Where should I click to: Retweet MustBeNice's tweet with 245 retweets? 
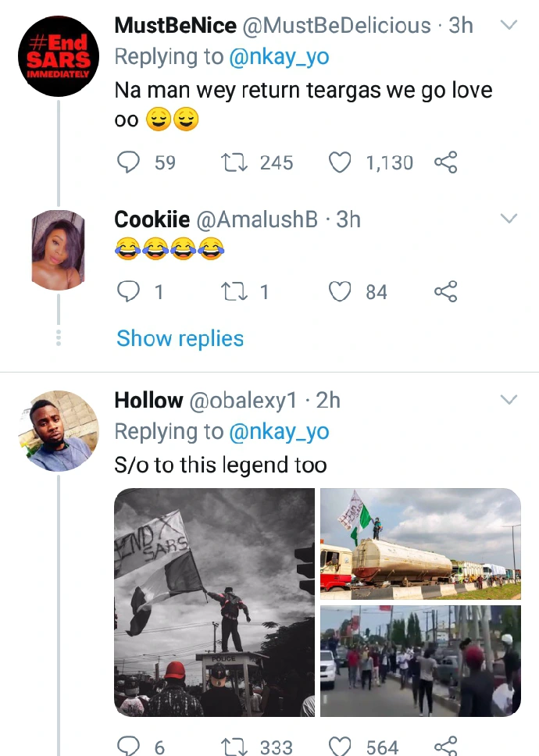232,162
